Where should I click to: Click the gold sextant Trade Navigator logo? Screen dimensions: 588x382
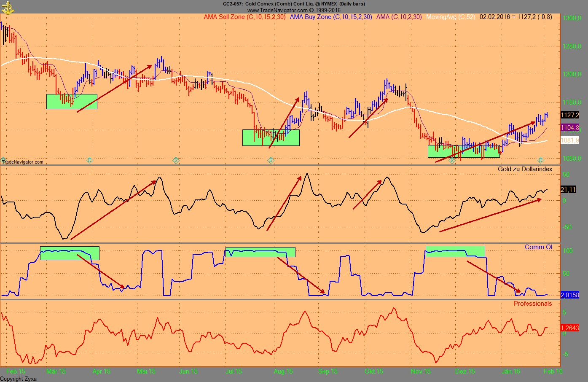7,7
